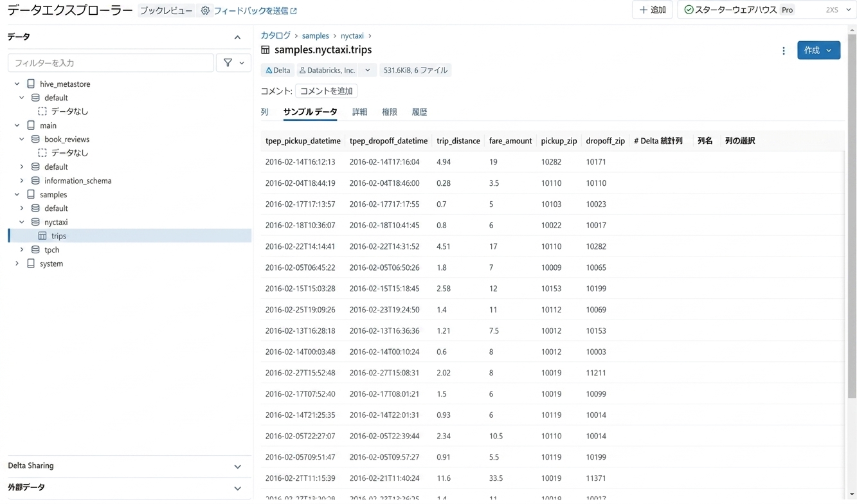
Task: Click the main catalog book icon
Action: (31, 125)
